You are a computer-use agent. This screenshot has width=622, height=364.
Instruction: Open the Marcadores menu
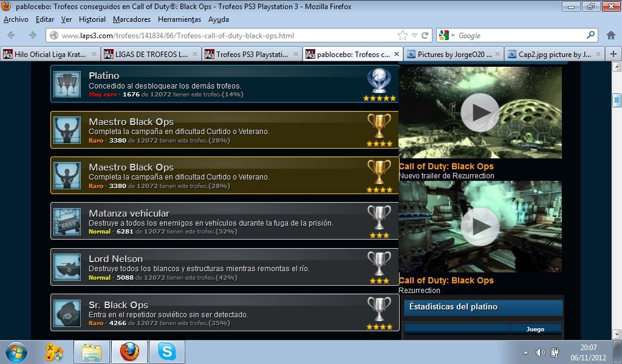(x=131, y=19)
